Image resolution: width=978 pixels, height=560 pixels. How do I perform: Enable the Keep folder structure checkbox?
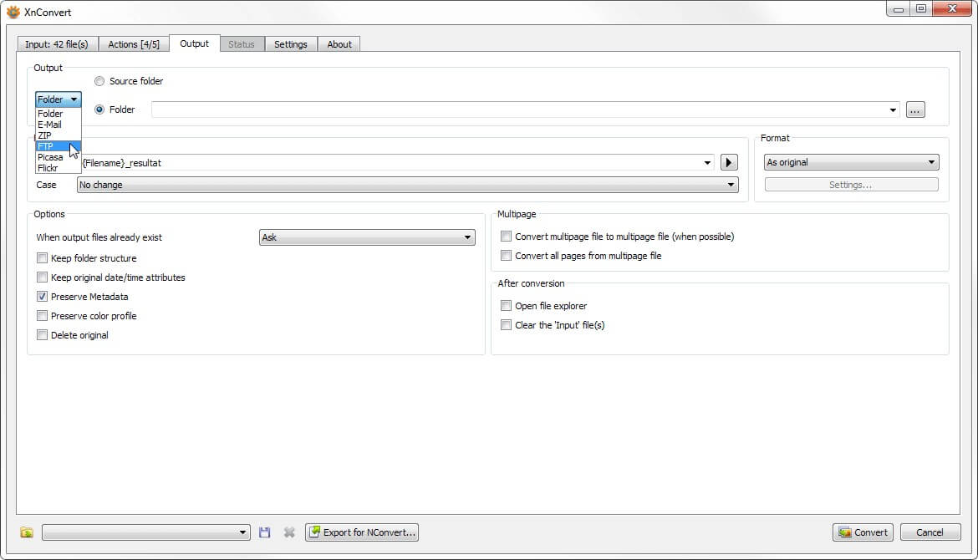point(42,257)
